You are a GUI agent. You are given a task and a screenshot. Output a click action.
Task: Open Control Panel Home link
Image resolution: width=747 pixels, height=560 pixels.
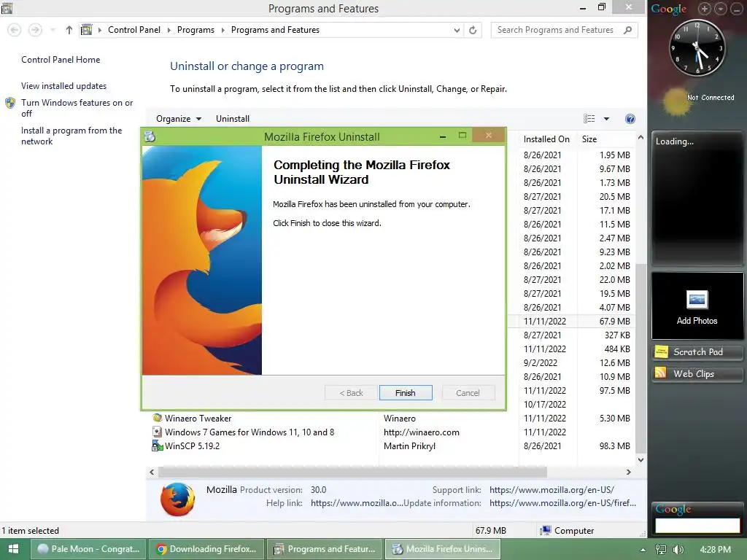click(61, 60)
